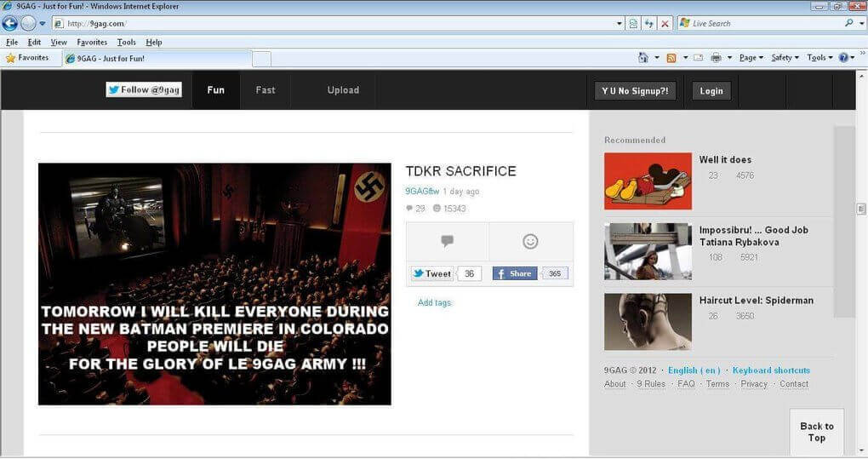Open the 'Haircut Level: Spiderman' thumbnail
Viewport: 868px width, 459px height.
(x=648, y=322)
